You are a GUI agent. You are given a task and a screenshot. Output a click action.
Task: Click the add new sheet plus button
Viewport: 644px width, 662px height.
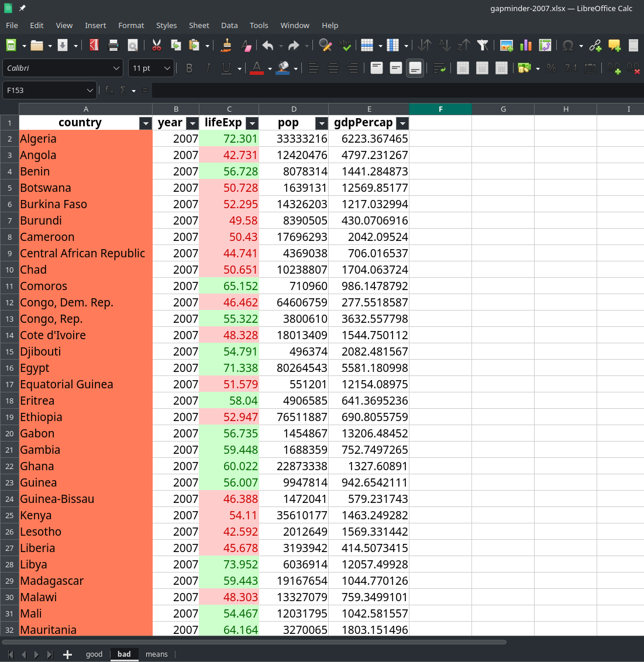click(x=67, y=654)
